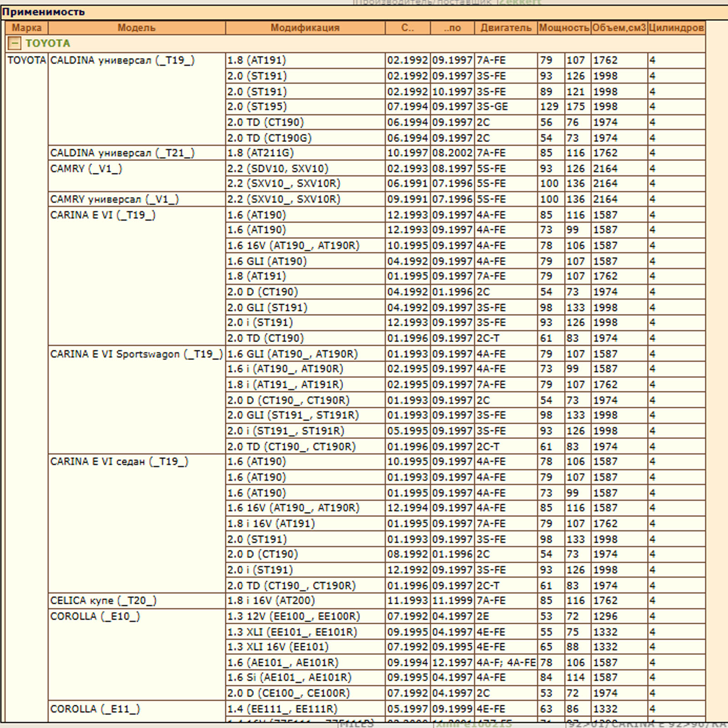Click the Мощность column header
The height and width of the screenshot is (728, 728).
[564, 28]
